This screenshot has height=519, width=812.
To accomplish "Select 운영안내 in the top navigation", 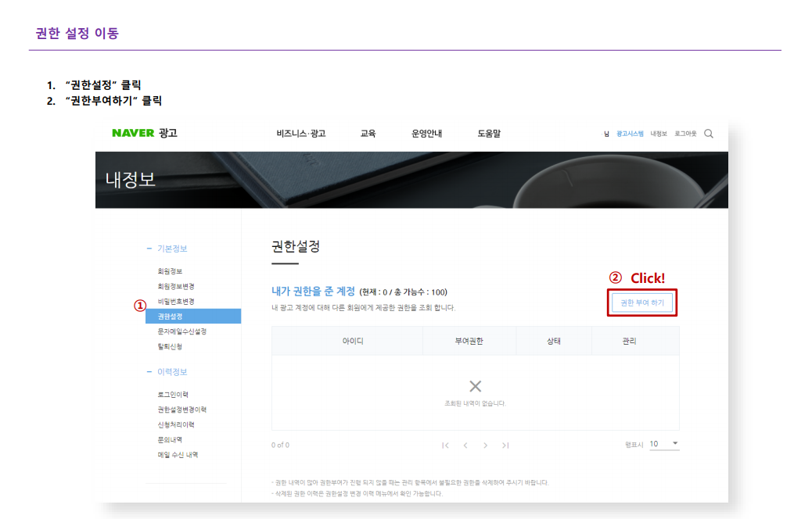I will coord(426,134).
